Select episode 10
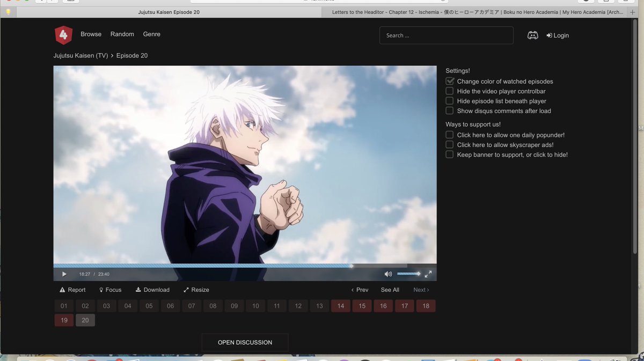Image resolution: width=644 pixels, height=361 pixels. coord(255,306)
